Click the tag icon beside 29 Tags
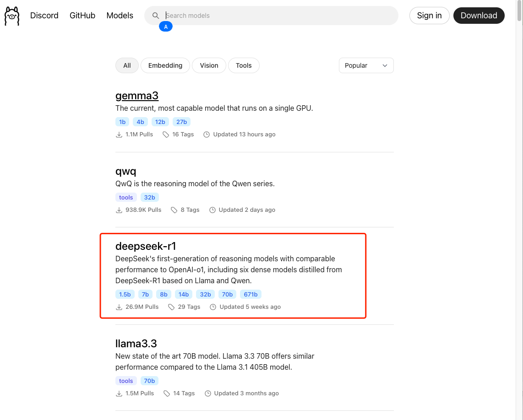The width and height of the screenshot is (523, 420). point(171,307)
